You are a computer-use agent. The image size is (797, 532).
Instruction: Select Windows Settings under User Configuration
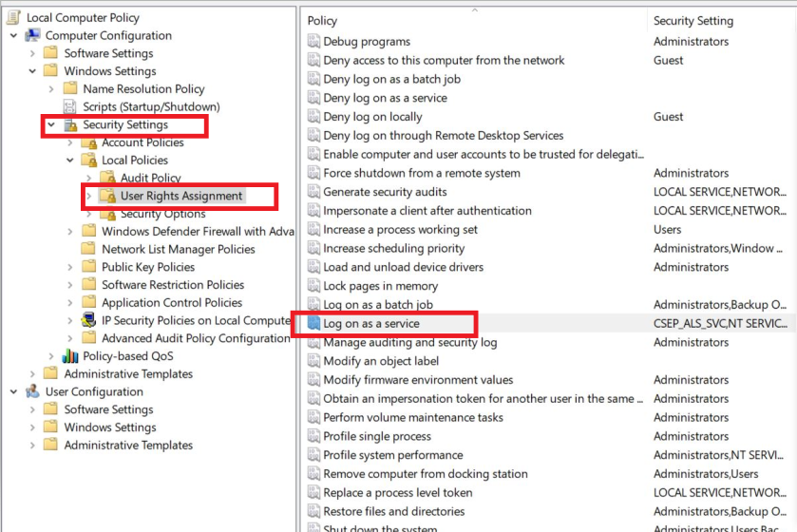(x=110, y=427)
